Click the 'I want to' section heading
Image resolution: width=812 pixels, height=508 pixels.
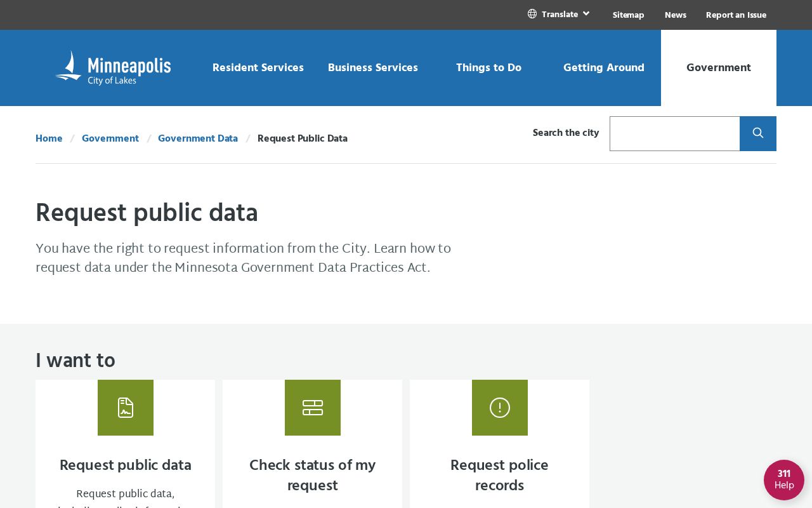(75, 361)
